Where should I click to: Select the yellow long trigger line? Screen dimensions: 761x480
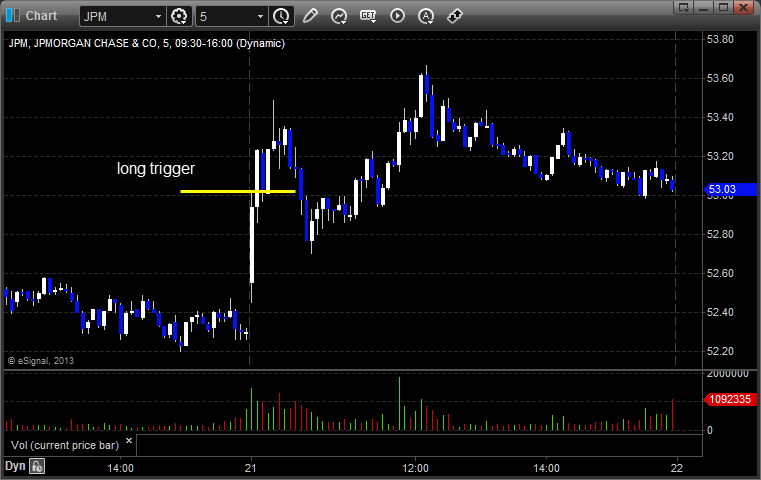238,191
